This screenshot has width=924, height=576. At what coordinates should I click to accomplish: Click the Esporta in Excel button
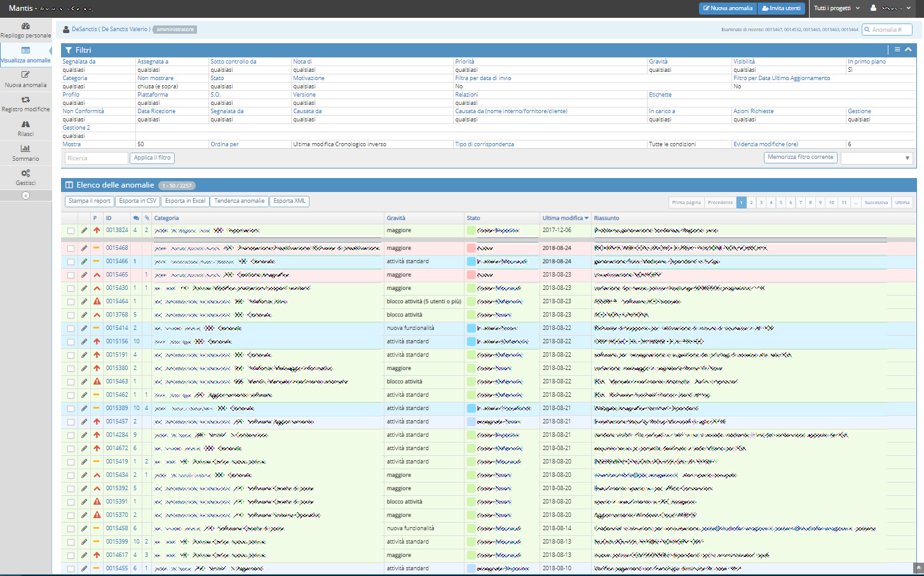(x=186, y=201)
